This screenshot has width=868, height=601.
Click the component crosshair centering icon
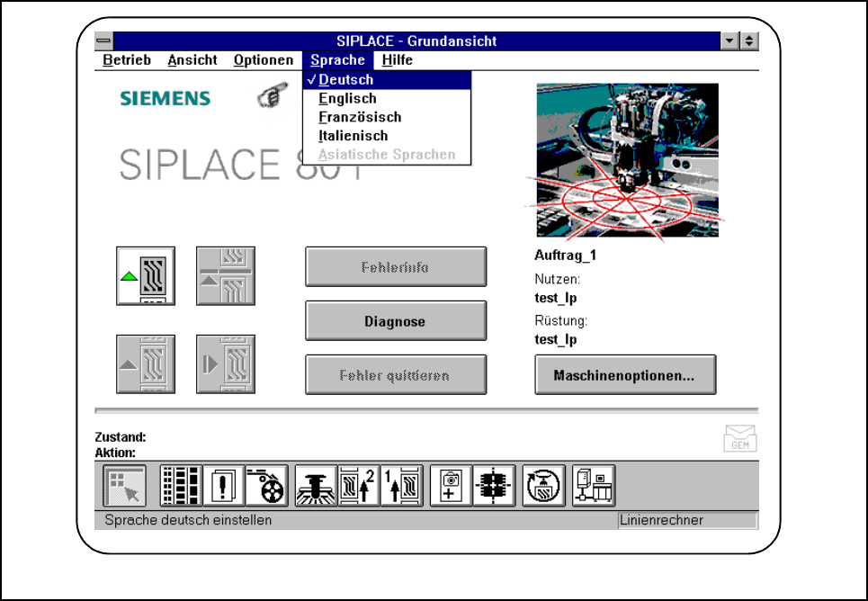pyautogui.click(x=495, y=486)
